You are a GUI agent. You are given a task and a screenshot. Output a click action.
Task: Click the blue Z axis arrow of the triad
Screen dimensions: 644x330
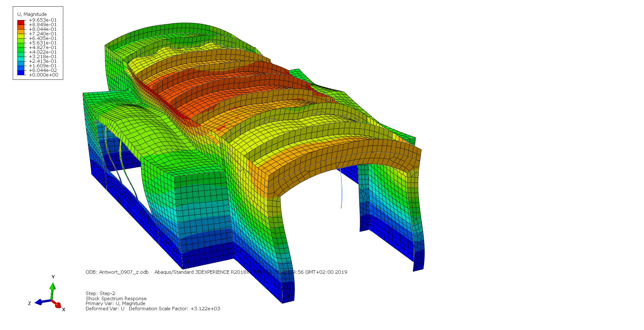pyautogui.click(x=42, y=302)
